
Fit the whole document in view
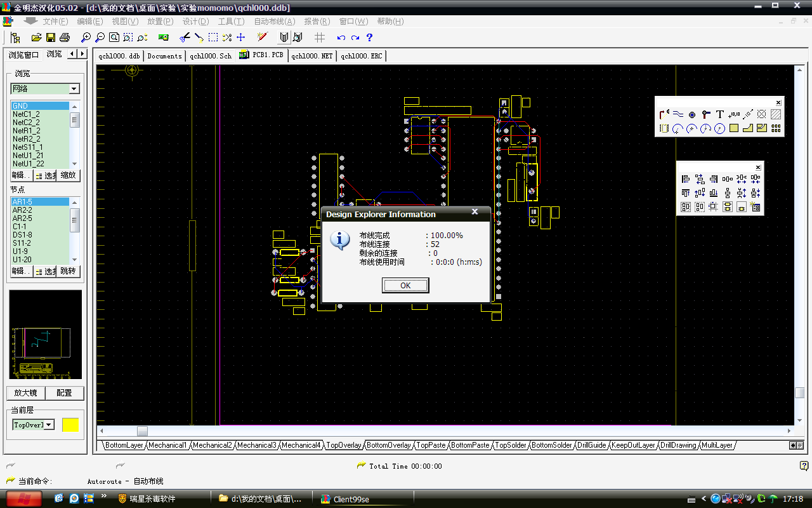[x=114, y=38]
